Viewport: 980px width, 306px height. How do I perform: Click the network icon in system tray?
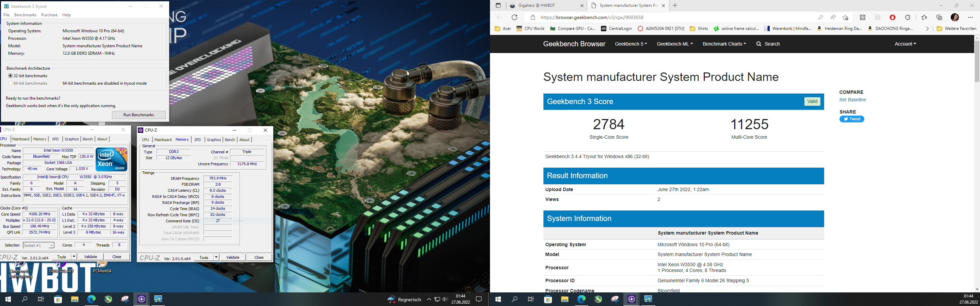pyautogui.click(x=437, y=300)
